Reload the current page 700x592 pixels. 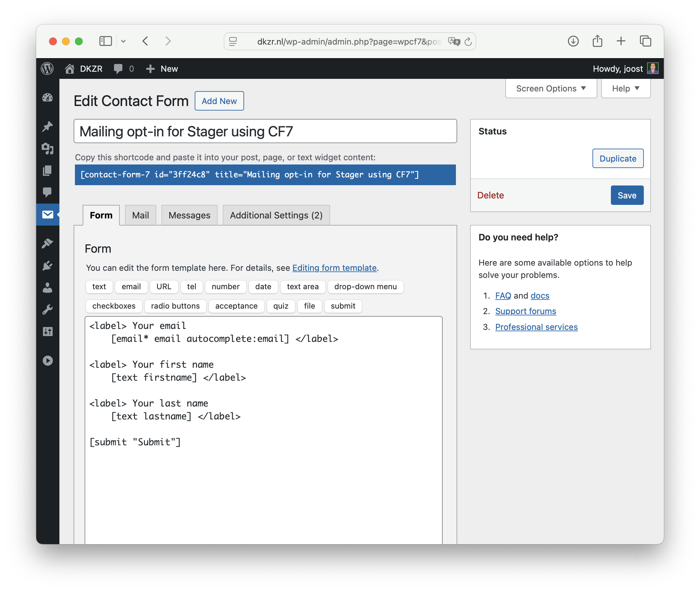point(468,42)
